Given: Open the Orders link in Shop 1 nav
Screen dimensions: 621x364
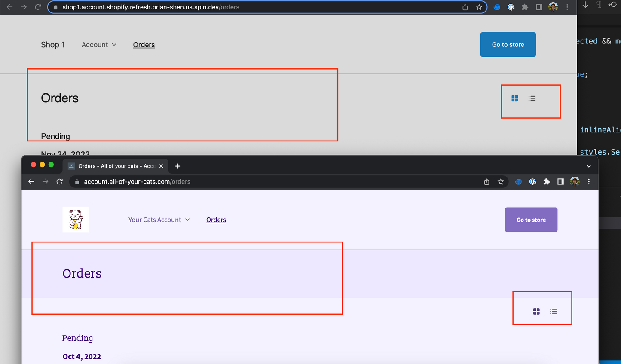Looking at the screenshot, I should click(x=144, y=45).
